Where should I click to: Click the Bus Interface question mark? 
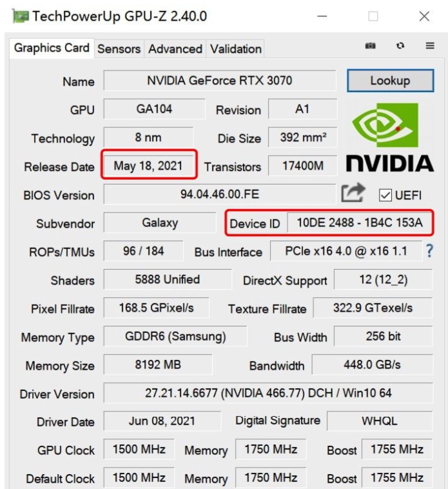pyautogui.click(x=430, y=252)
